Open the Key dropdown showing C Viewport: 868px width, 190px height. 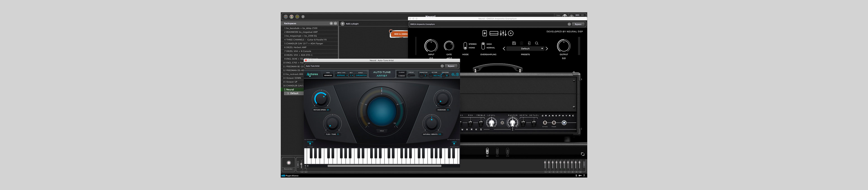(x=351, y=76)
